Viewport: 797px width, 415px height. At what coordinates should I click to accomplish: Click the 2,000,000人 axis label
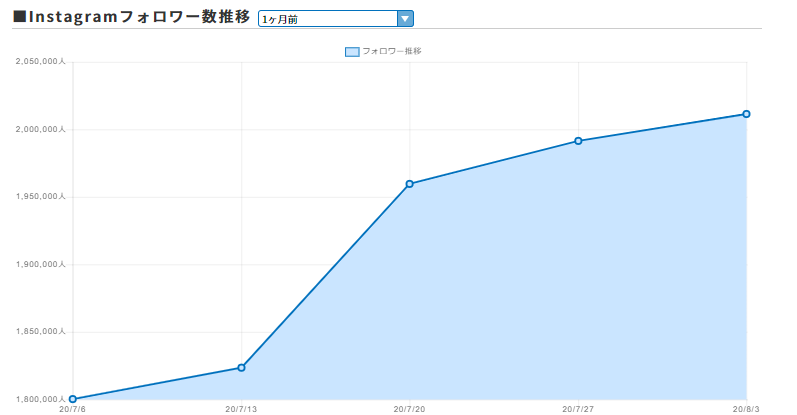click(41, 130)
